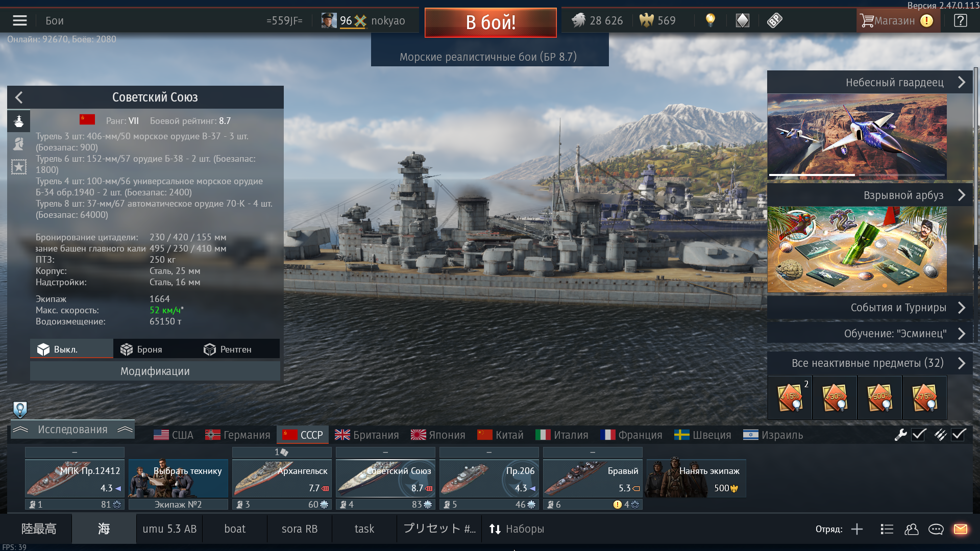Open the squad contacts icon
The image size is (980, 551).
(x=911, y=529)
